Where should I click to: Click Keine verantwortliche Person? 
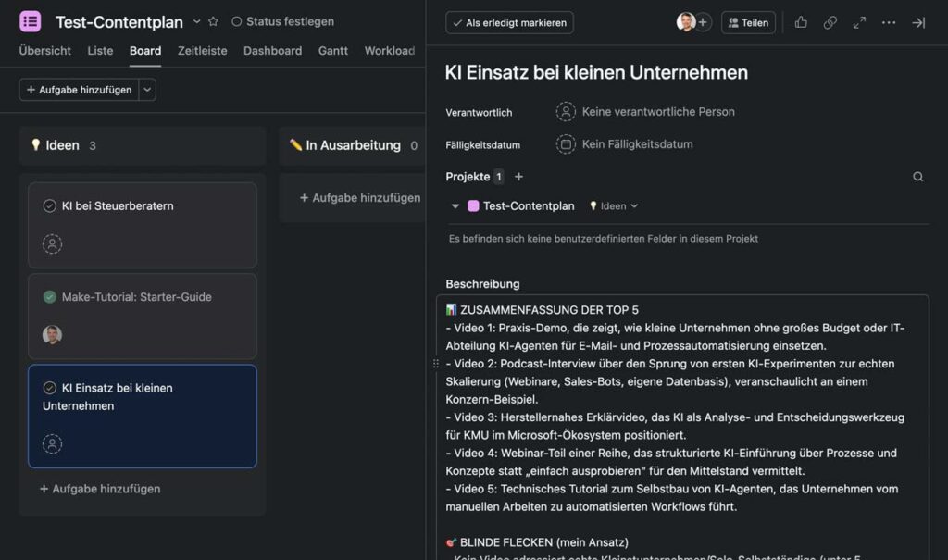pyautogui.click(x=658, y=112)
